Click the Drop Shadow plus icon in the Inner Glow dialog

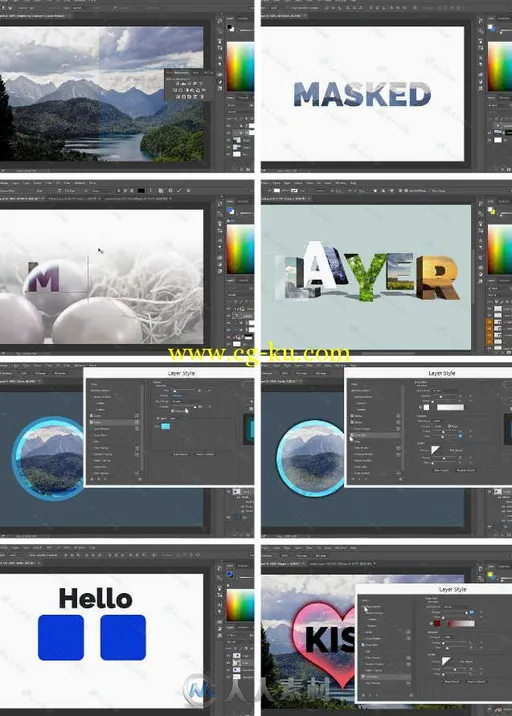pos(398,473)
